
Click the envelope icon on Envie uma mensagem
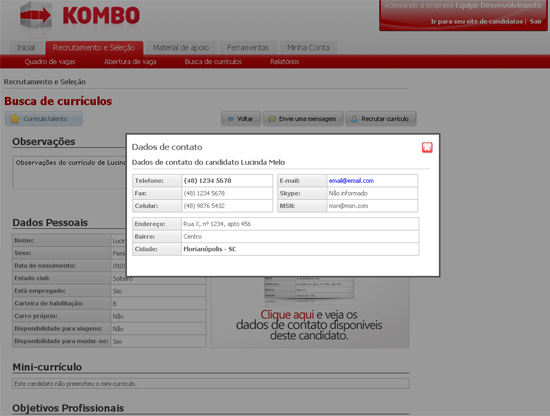click(272, 119)
